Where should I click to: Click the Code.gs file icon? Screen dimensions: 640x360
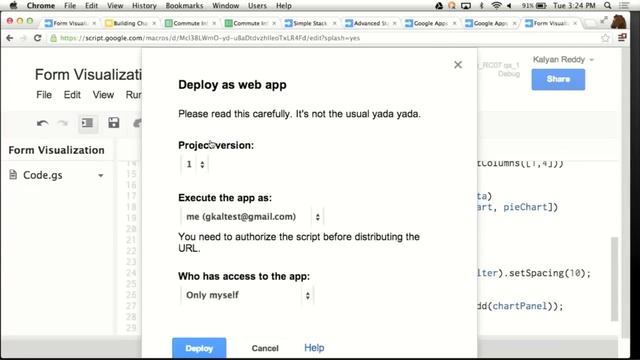coord(13,175)
